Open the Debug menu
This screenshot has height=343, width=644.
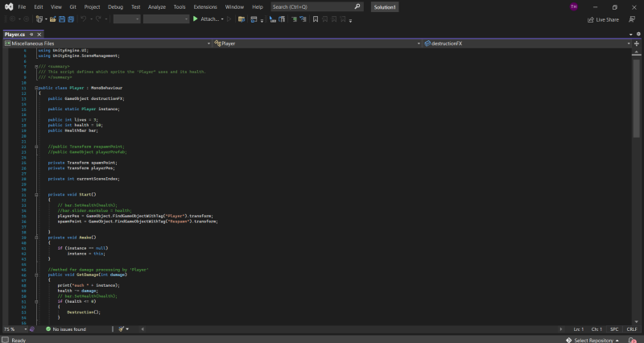pyautogui.click(x=115, y=6)
